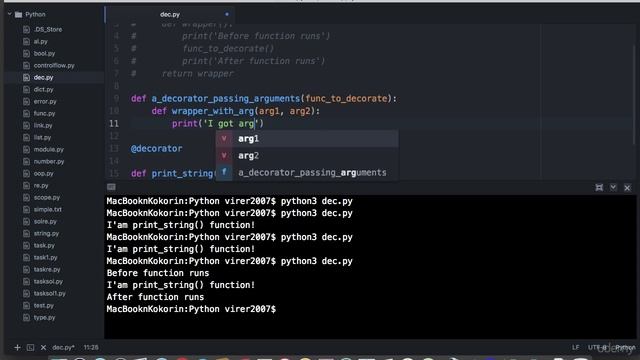The image size is (640, 360).
Task: Click the modified dot on dec.py tab
Action: pos(227,14)
